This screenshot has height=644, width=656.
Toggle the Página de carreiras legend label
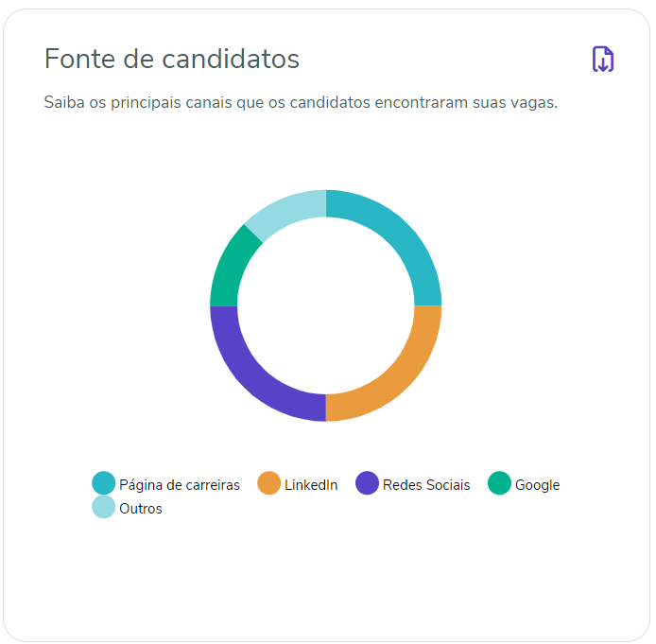click(x=180, y=485)
